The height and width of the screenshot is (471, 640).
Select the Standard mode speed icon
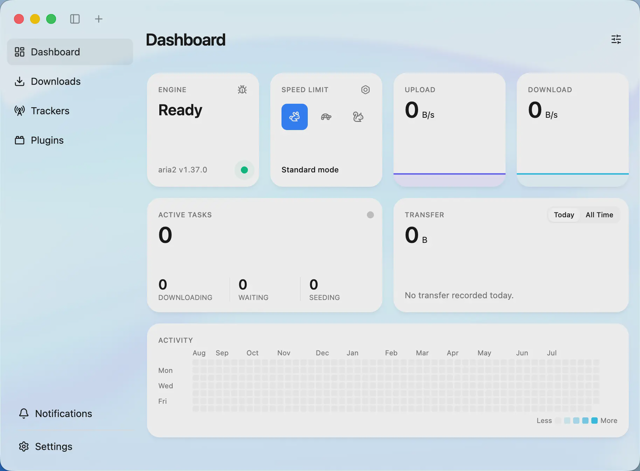pyautogui.click(x=294, y=117)
